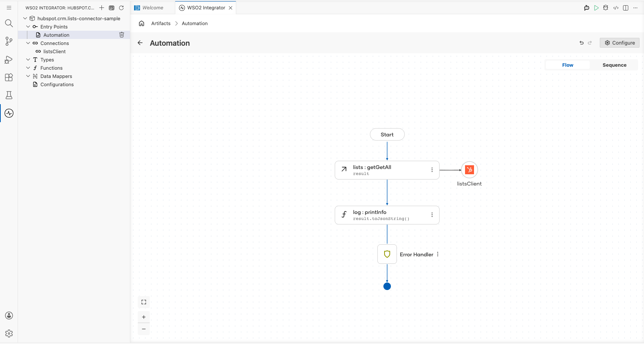Screen dimensions: 644x344
Task: Open Run and Debug view
Action: click(9, 60)
